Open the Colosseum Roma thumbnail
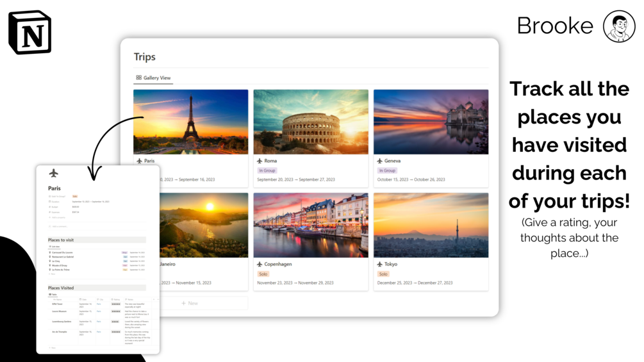Viewport: 644px width, 362px height. point(311,122)
